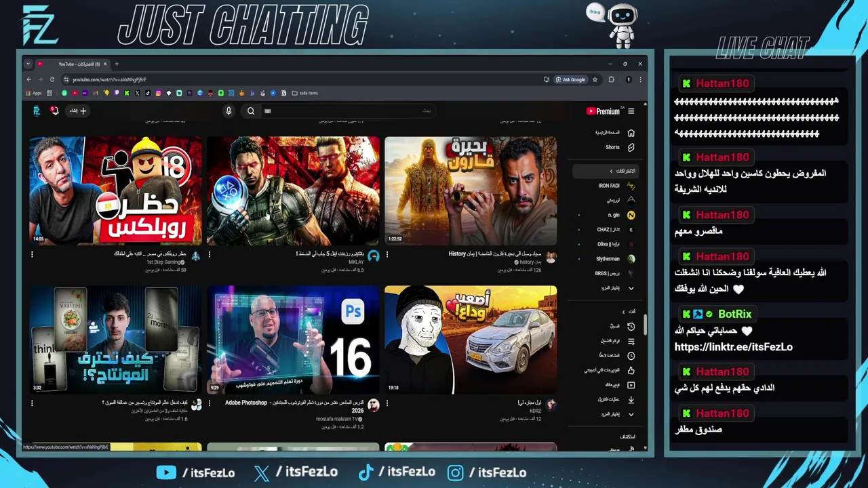The height and width of the screenshot is (488, 868).
Task: Open options menu for MKLAY platinum video
Action: pos(210,255)
